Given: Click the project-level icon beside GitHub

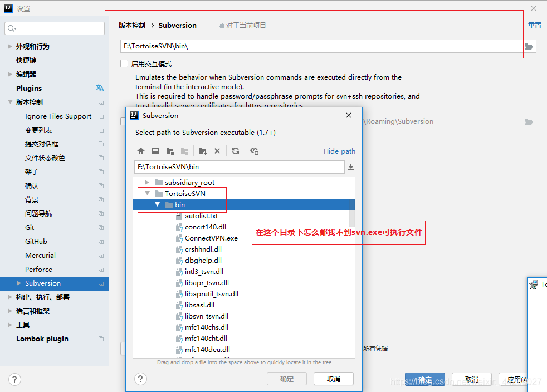Looking at the screenshot, I should coord(101,241).
